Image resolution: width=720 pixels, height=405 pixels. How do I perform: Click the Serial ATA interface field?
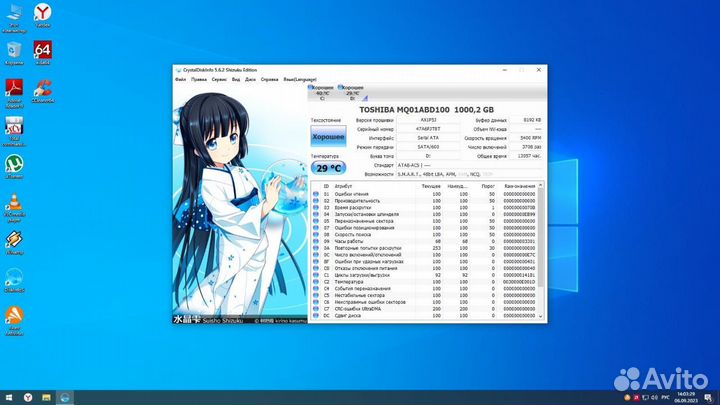tap(428, 138)
